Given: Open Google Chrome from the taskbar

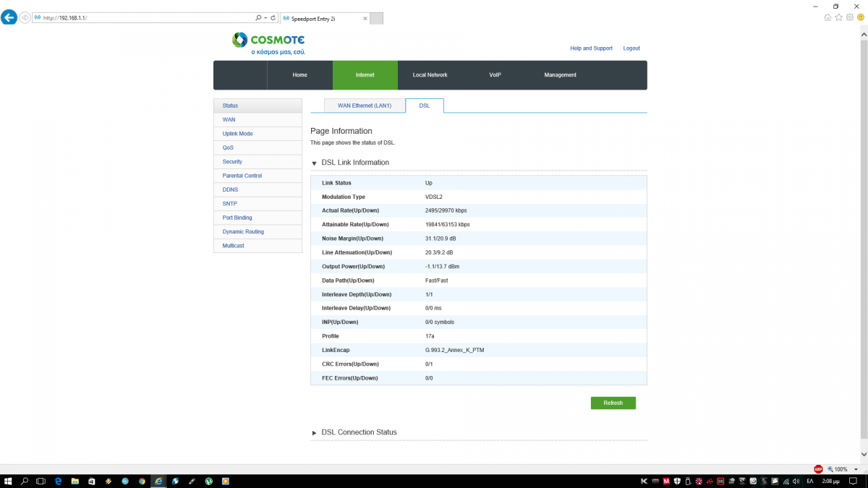Looking at the screenshot, I should click(142, 481).
